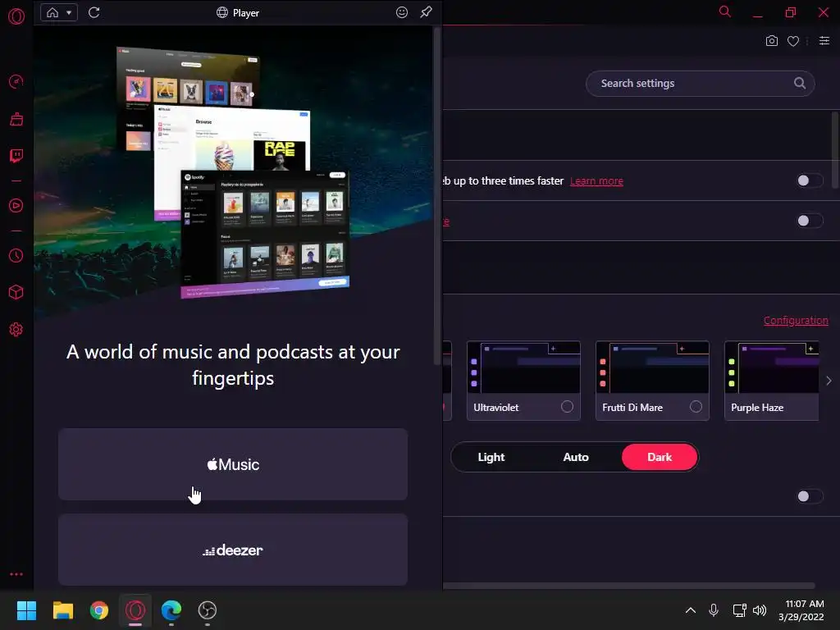Open the Opera GX menu logo

(16, 16)
